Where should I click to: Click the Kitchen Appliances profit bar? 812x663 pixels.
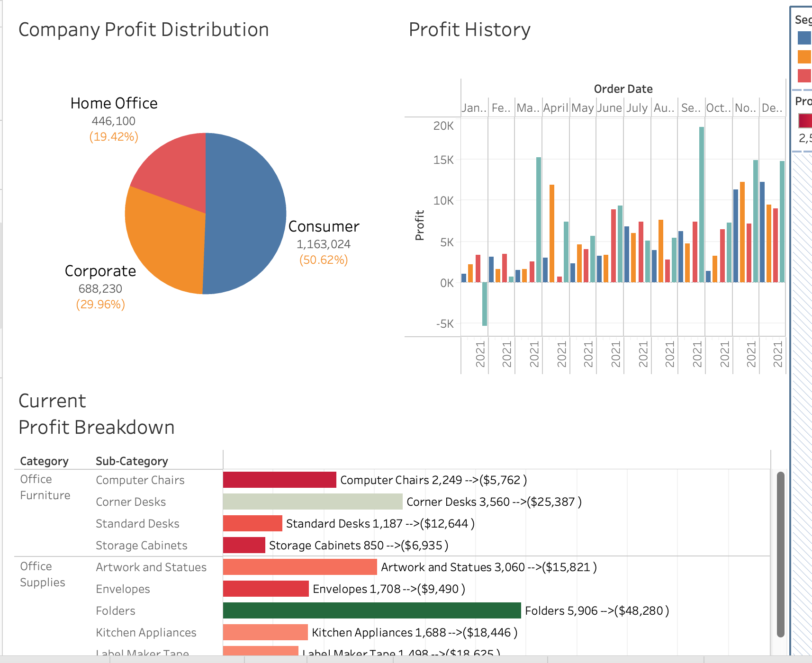coord(265,632)
